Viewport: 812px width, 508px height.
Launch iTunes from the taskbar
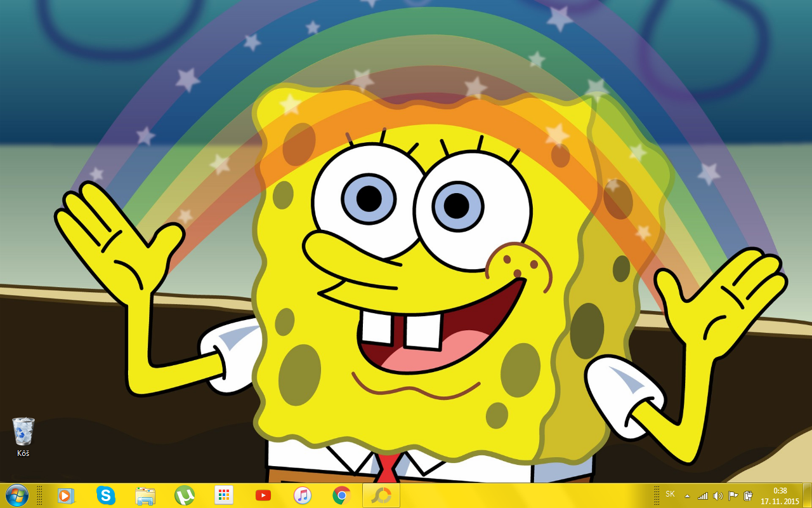click(303, 495)
